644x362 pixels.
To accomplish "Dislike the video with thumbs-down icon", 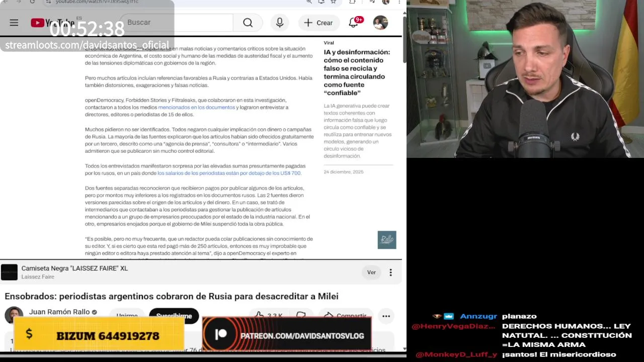I will (301, 316).
